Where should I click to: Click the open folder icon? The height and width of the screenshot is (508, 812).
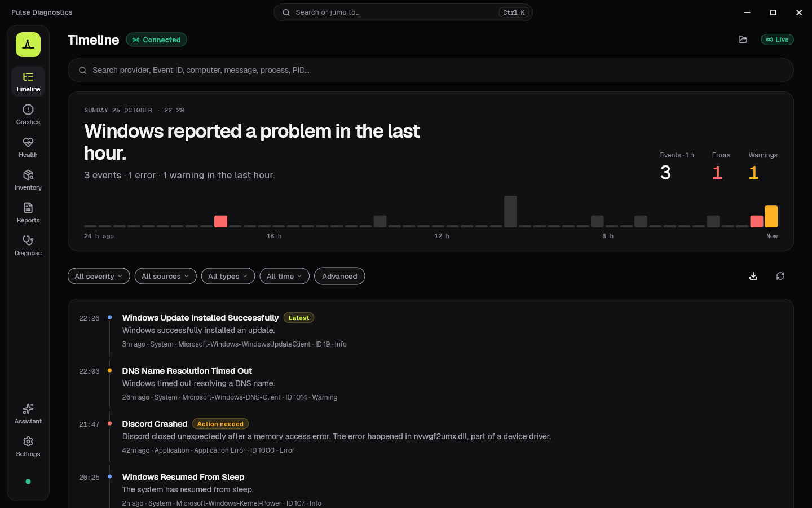743,40
